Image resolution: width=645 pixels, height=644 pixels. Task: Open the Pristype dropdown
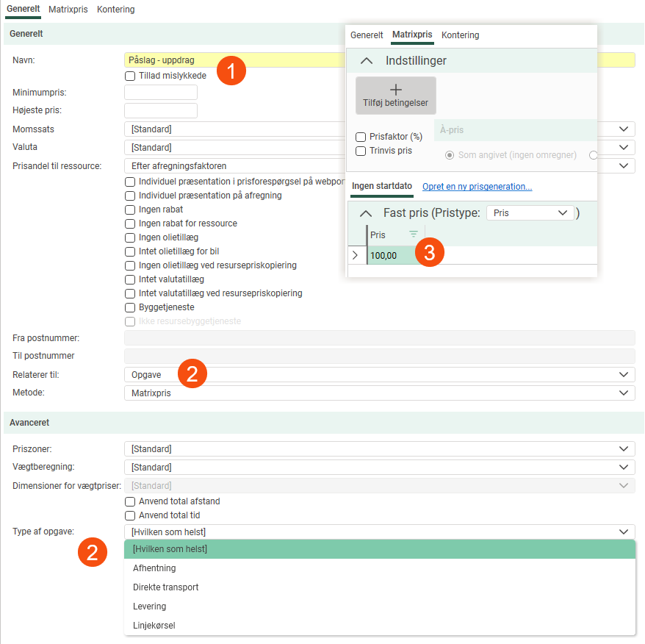click(532, 213)
